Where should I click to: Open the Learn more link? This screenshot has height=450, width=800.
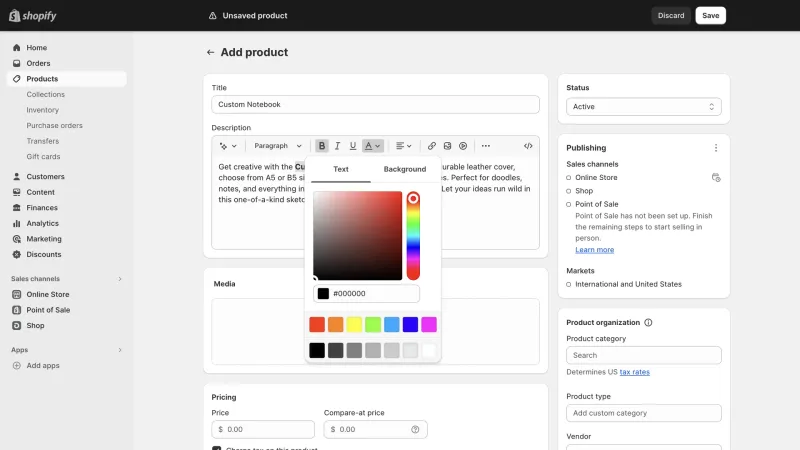[594, 250]
